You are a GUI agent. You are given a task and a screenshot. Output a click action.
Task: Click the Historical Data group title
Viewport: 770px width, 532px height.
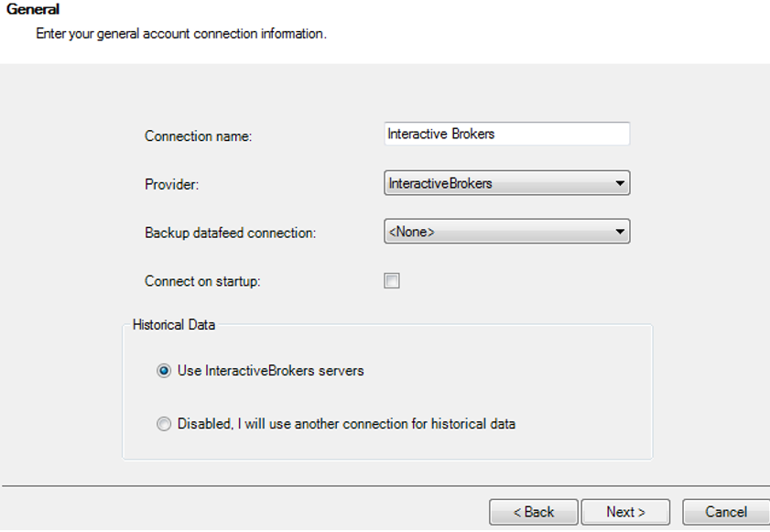[x=174, y=325]
